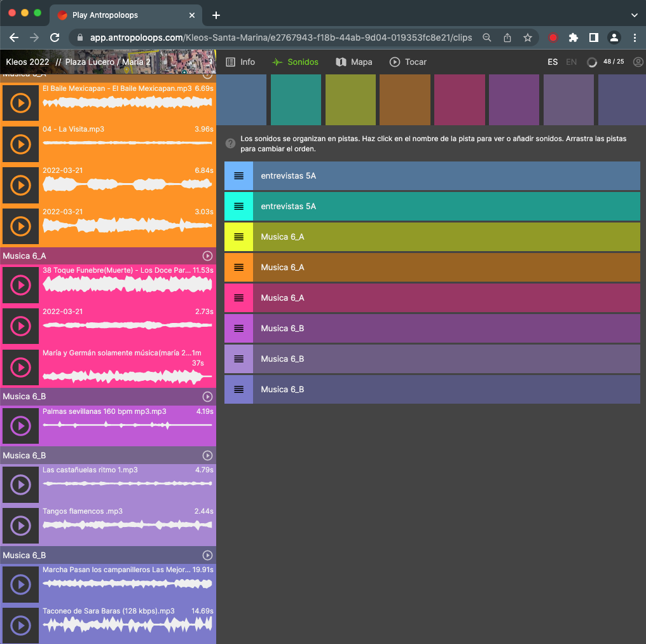Click the drag handle of first entrevistas 5A track

[x=238, y=176]
